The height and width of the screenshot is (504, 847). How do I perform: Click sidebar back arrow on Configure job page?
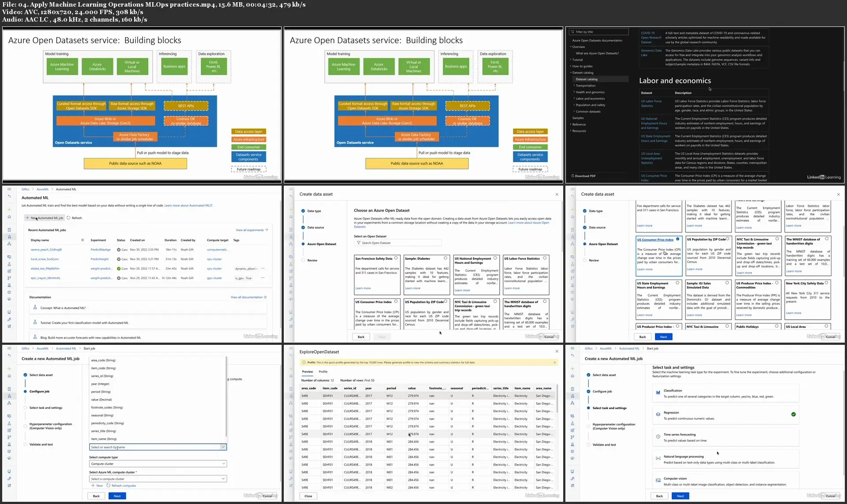[9, 355]
